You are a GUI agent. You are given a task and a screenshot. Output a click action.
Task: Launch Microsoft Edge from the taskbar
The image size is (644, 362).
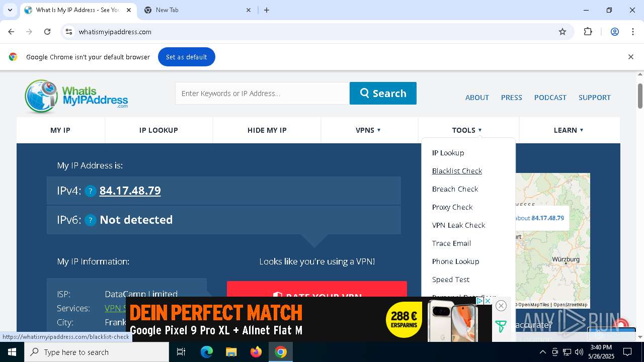tap(207, 352)
